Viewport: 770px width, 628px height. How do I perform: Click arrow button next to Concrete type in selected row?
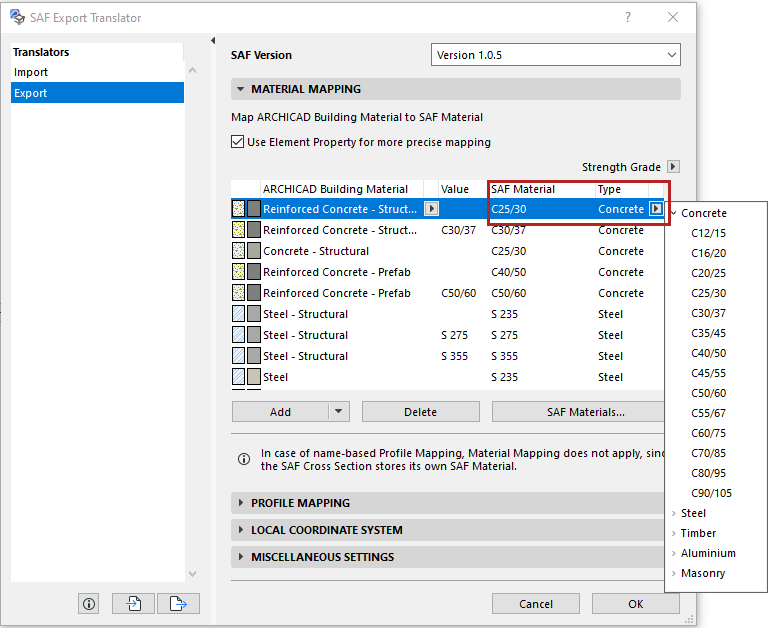point(656,209)
